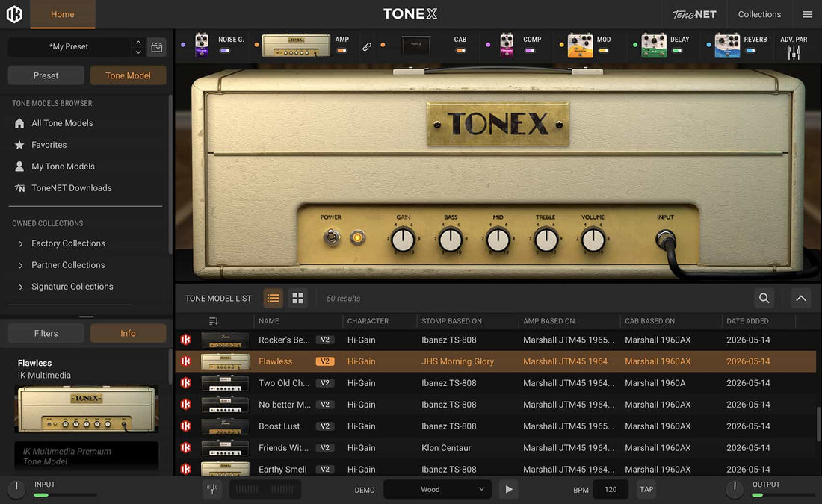The image size is (822, 504).
Task: Open the Home tab
Action: click(x=62, y=14)
